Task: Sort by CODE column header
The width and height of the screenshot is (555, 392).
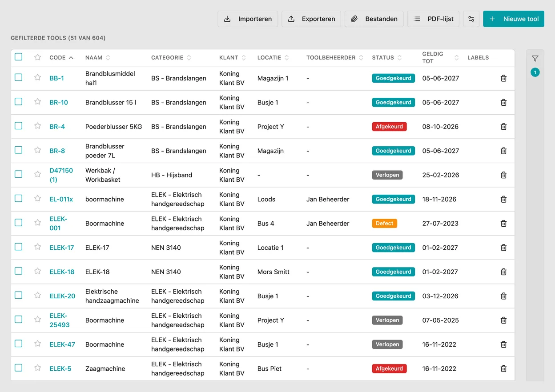Action: click(x=61, y=58)
